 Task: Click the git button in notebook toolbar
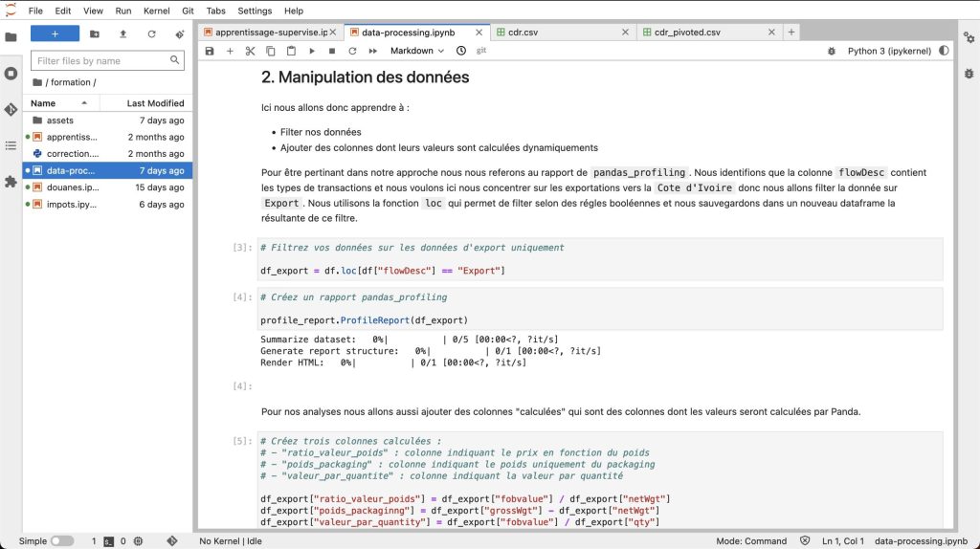pos(481,51)
